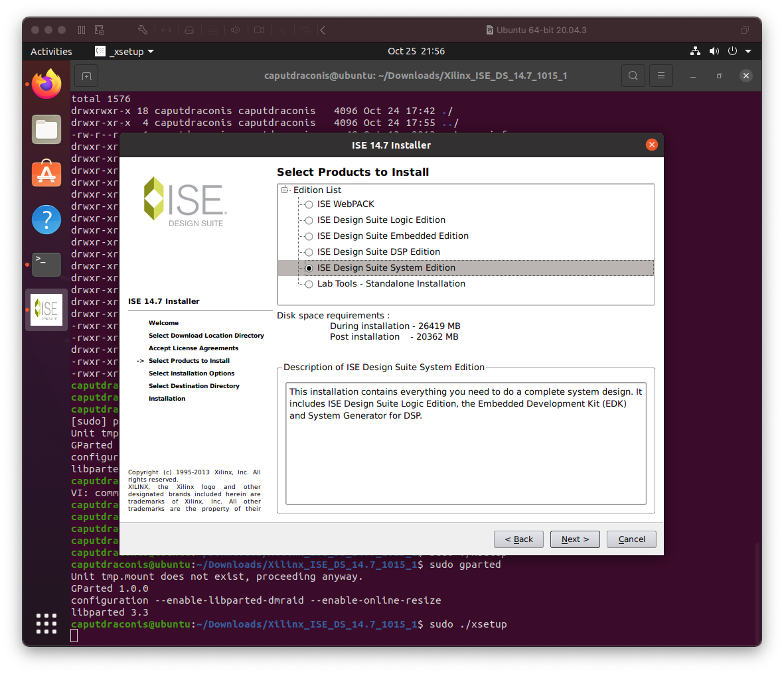The width and height of the screenshot is (784, 674).
Task: Click the power icon in top bar
Action: tap(732, 51)
